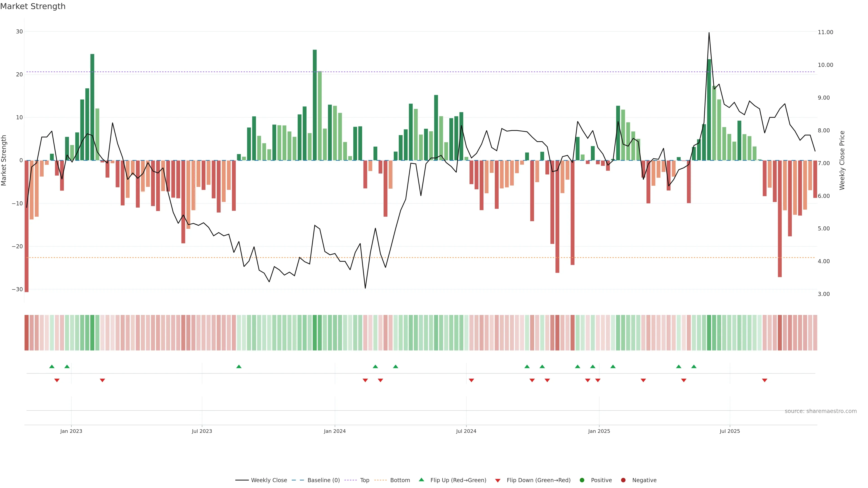
Task: Click the Market Strength chart title
Action: click(33, 6)
